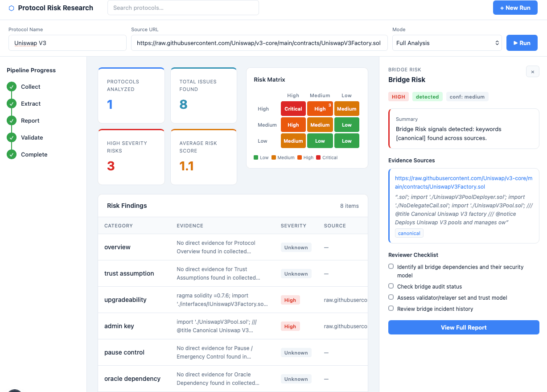Select High-likelihood Low-impact Medium matrix cell
Screen dimensions: 547x392
point(347,109)
